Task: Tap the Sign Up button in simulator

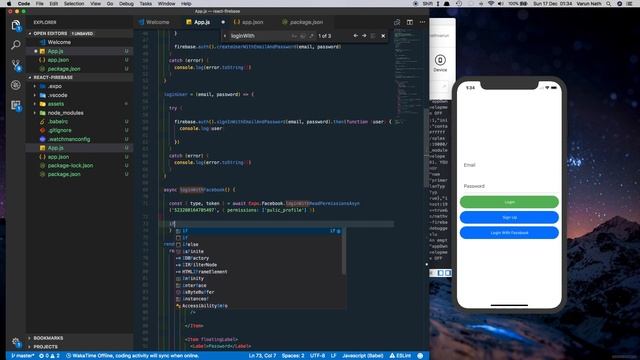Action: (509, 218)
